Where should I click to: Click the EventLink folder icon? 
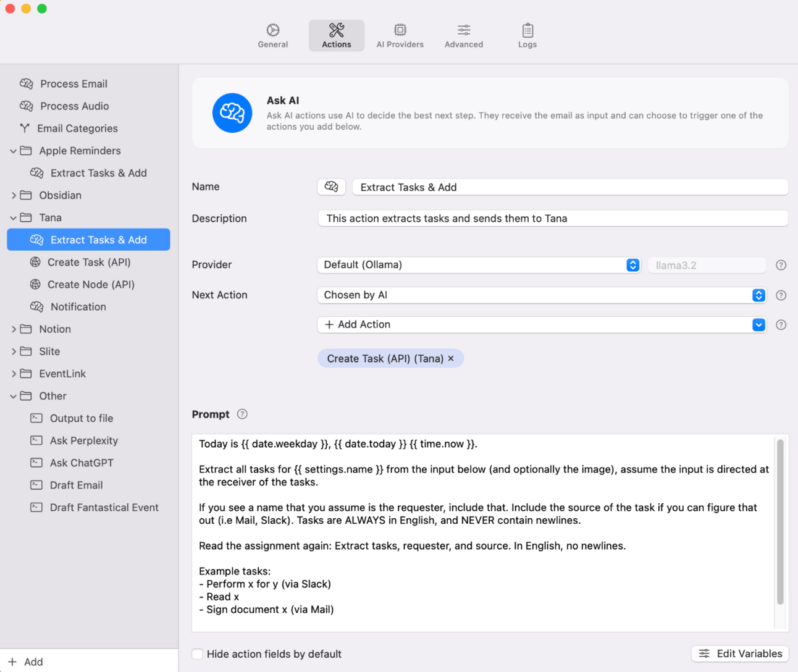[26, 374]
